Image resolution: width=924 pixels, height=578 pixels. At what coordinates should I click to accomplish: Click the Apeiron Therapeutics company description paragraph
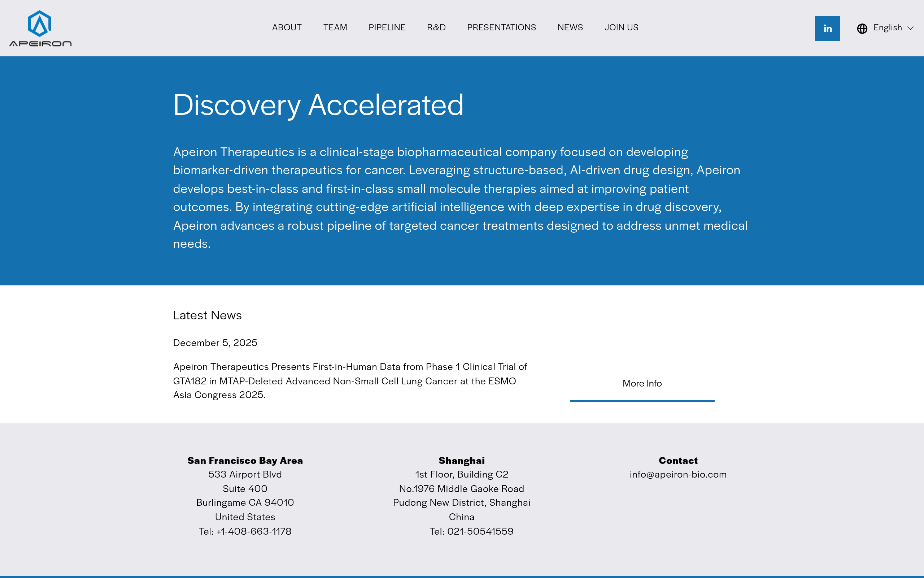(460, 198)
